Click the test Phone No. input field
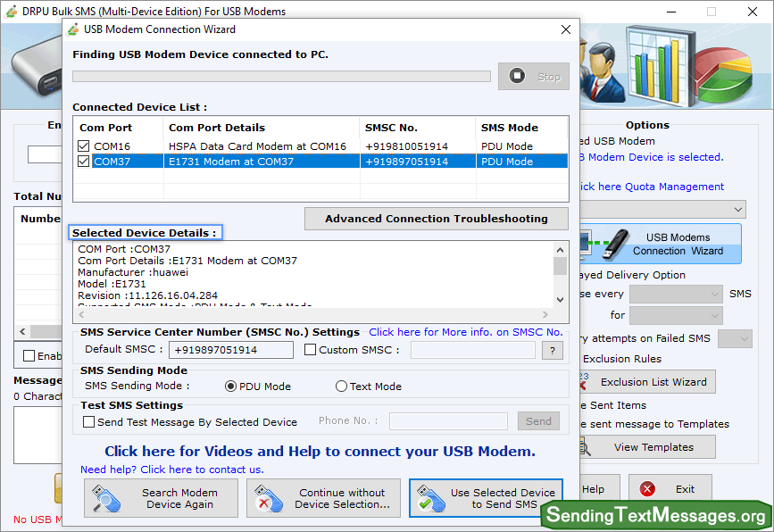This screenshot has width=774, height=532. coord(448,421)
